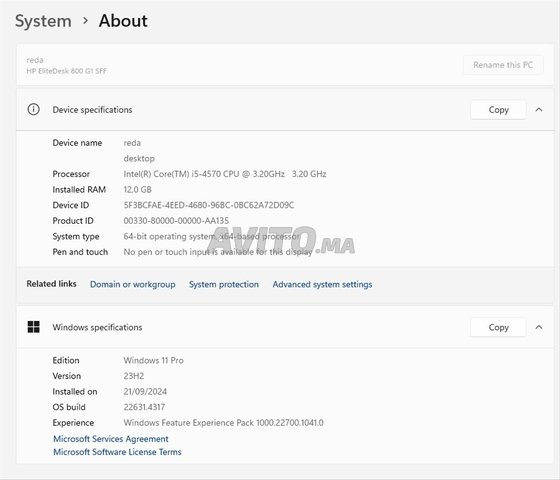This screenshot has width=560, height=480.
Task: Collapse the Device specifications section chevron
Action: [539, 110]
